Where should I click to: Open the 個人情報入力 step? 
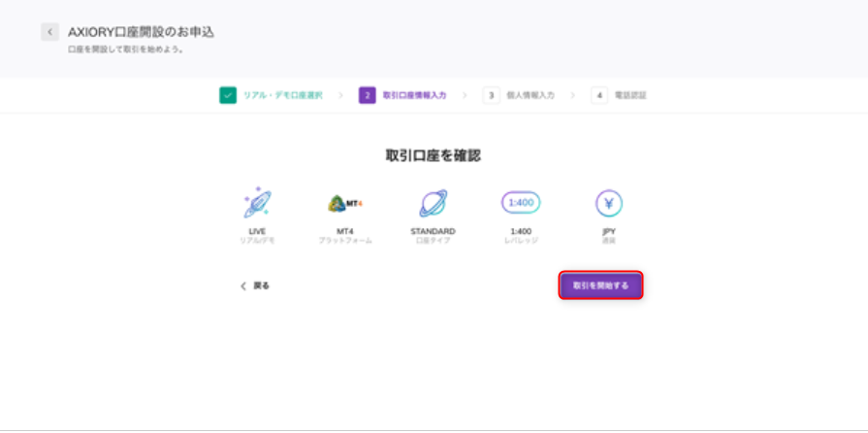point(530,95)
